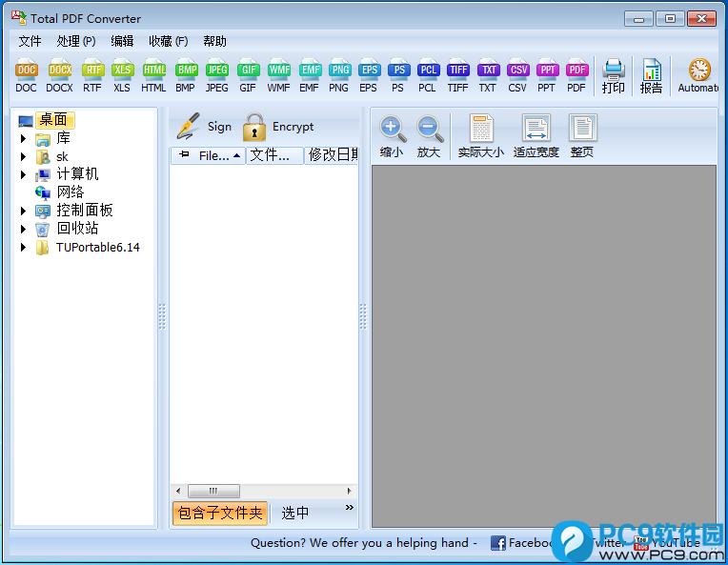Click the 文件... column header
This screenshot has width=728, height=565.
tap(274, 155)
